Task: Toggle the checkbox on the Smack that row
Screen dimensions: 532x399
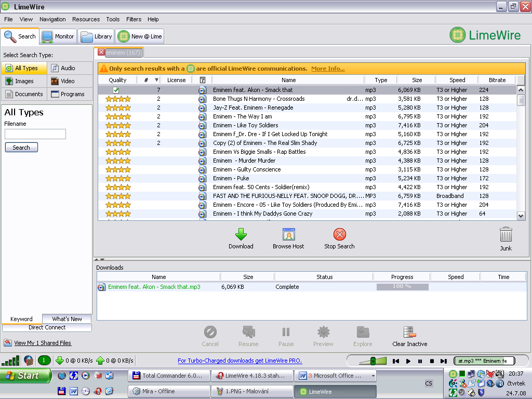Action: pos(116,90)
